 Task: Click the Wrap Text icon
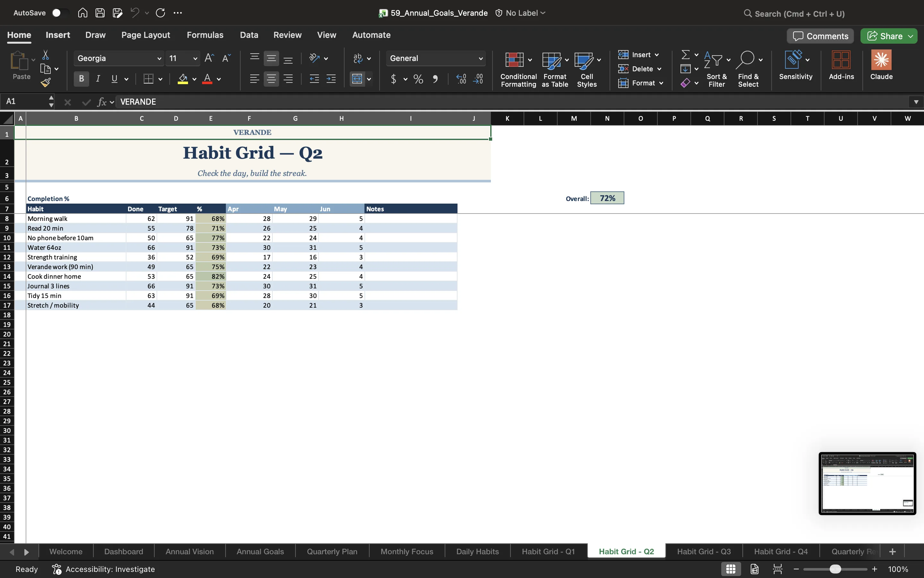tap(358, 58)
